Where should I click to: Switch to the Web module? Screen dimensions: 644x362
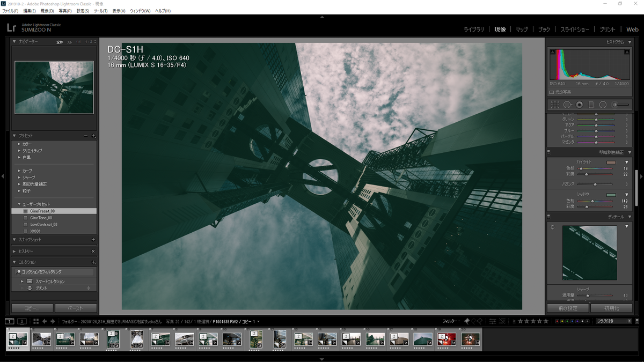(632, 29)
